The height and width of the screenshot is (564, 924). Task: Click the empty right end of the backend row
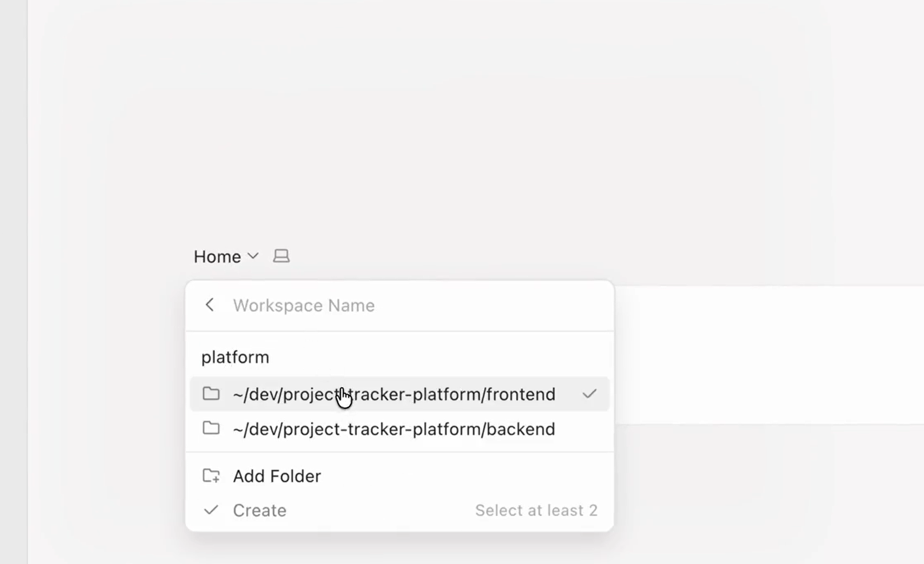[x=583, y=429]
